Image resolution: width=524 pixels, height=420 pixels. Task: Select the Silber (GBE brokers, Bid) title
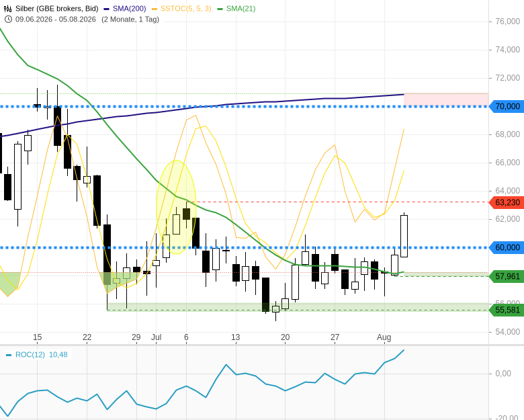point(57,9)
